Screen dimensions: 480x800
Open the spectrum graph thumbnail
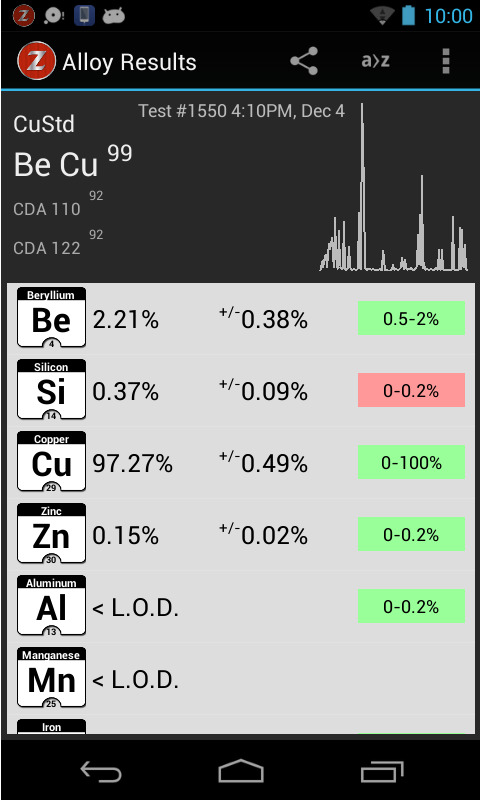tap(393, 187)
